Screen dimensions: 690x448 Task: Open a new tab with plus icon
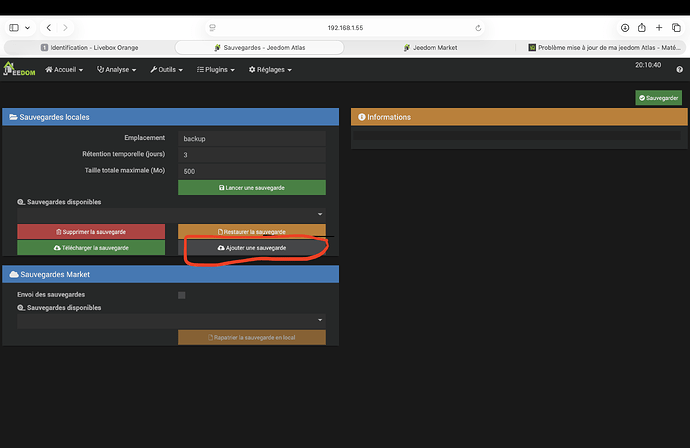(659, 28)
